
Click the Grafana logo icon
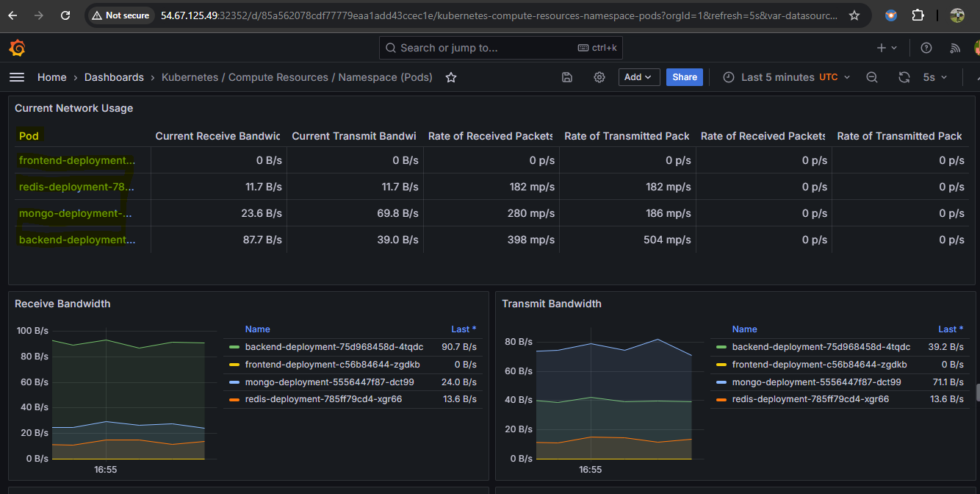17,49
